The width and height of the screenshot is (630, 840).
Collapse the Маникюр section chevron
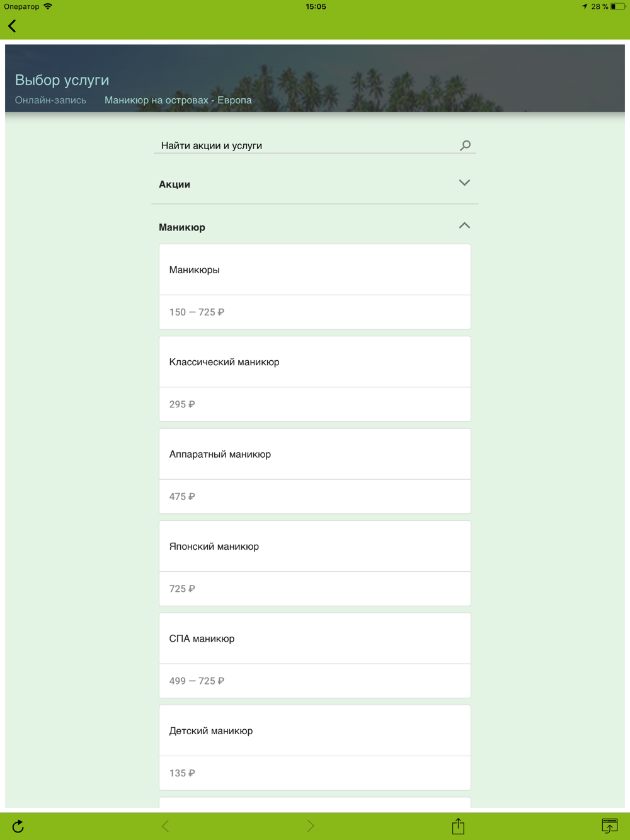click(x=464, y=226)
